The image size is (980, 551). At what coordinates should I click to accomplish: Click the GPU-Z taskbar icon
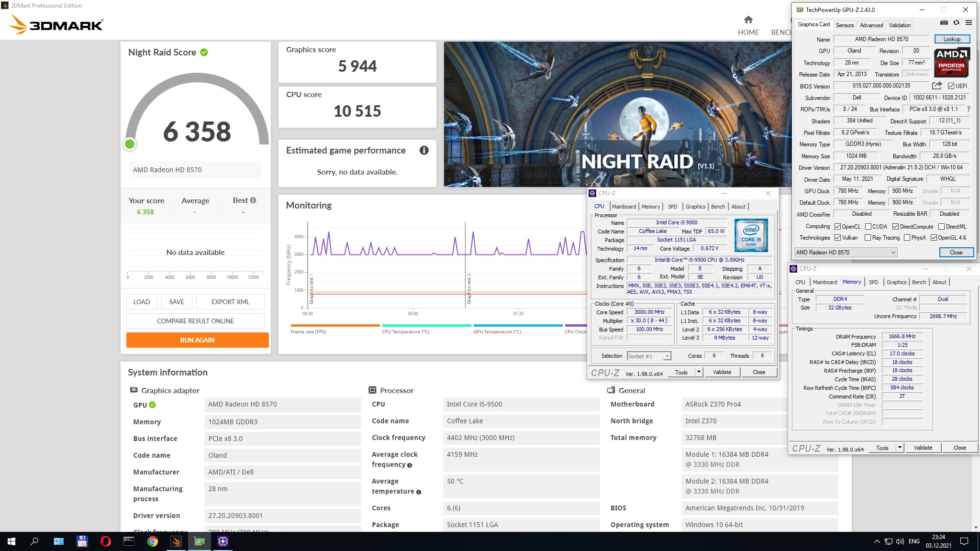pos(200,541)
